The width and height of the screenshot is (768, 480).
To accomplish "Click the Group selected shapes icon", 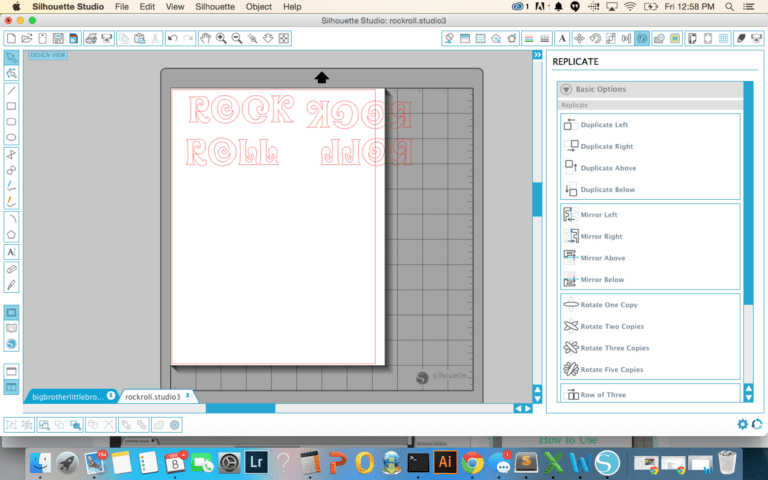I will click(x=11, y=425).
